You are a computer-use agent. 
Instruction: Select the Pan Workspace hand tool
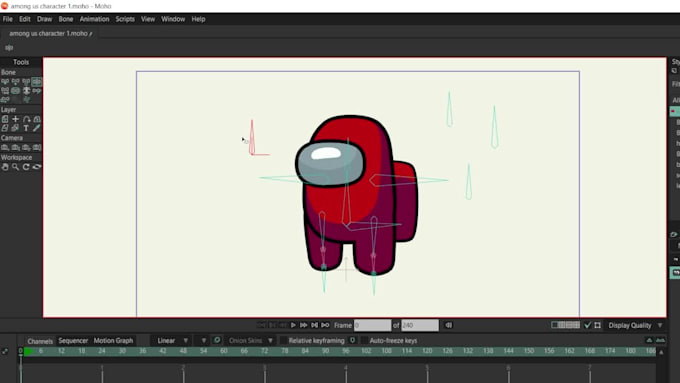tap(5, 167)
